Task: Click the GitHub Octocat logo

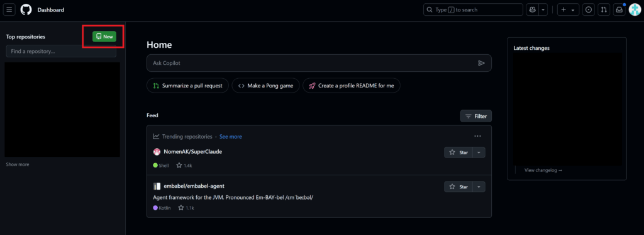Action: coord(26,9)
